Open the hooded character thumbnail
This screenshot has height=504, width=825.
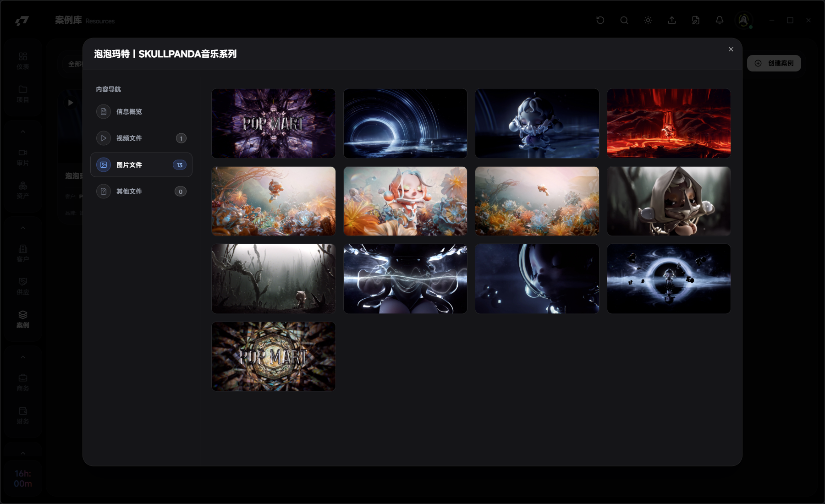[668, 201]
